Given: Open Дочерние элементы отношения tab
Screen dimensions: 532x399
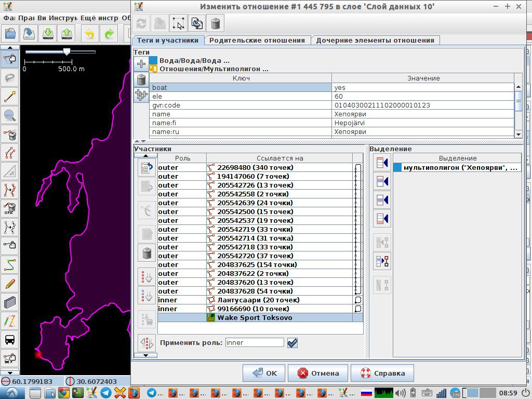Looking at the screenshot, I should (375, 41).
